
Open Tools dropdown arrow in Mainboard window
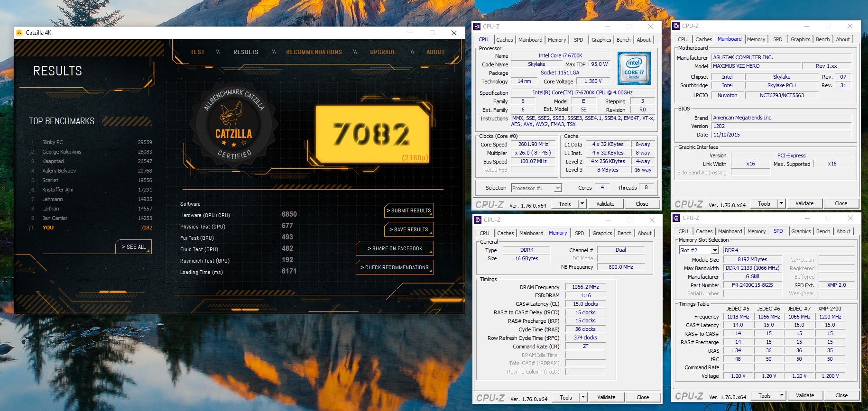click(x=782, y=203)
